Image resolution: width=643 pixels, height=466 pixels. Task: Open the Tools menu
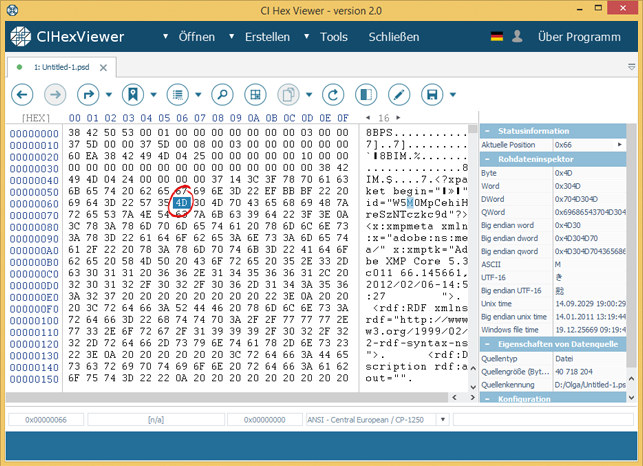(334, 37)
